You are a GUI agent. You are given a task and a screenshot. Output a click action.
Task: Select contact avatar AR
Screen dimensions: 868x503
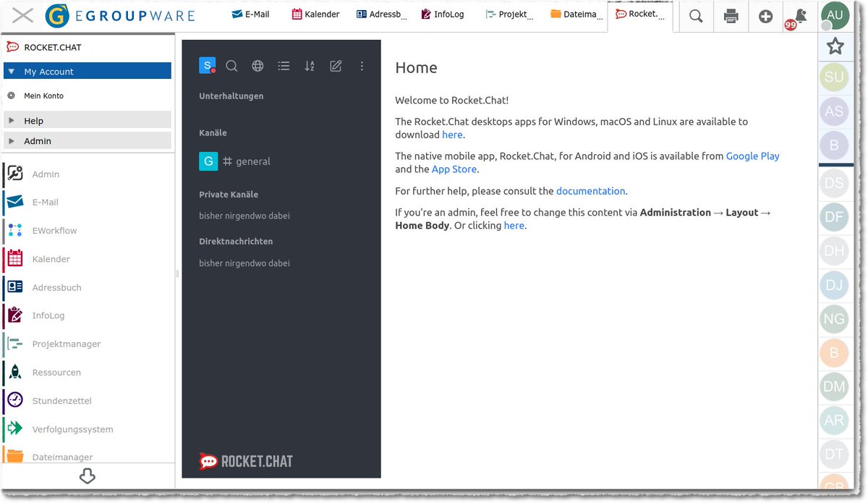(x=834, y=420)
